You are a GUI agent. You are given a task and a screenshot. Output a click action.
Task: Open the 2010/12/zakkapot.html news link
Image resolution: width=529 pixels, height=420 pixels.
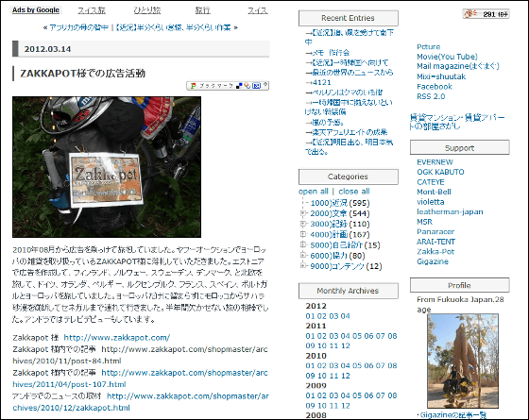pyautogui.click(x=141, y=402)
